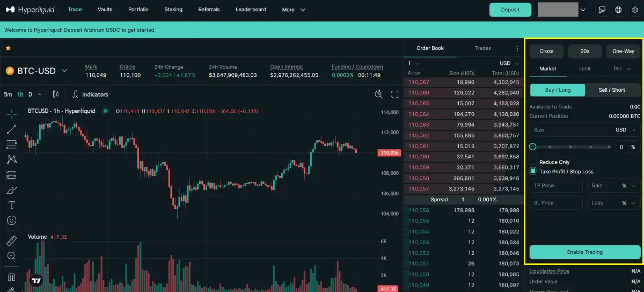Switch chart to 1h timeframe
Viewport: 644px width, 292px height.
(x=20, y=94)
